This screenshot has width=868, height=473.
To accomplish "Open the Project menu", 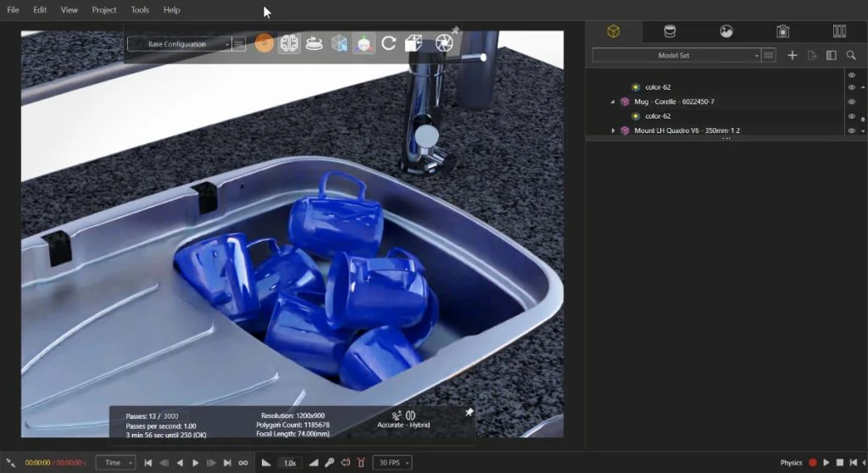I will (x=104, y=10).
